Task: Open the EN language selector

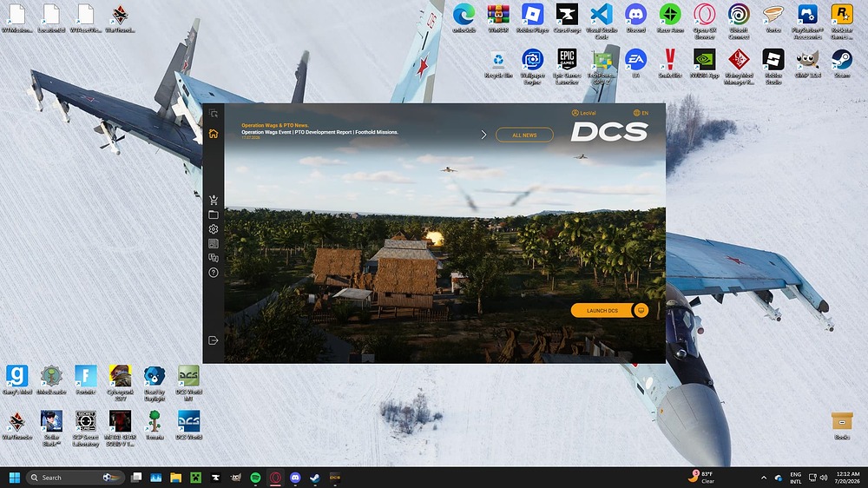Action: (641, 113)
